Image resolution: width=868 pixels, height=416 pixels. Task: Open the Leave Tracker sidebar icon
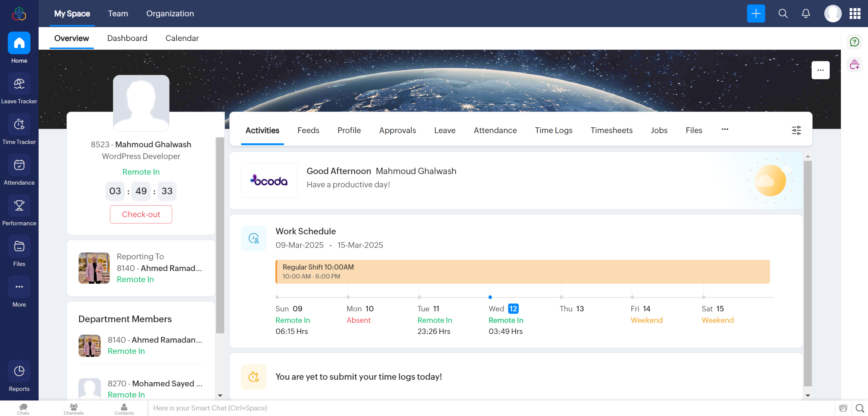[19, 84]
